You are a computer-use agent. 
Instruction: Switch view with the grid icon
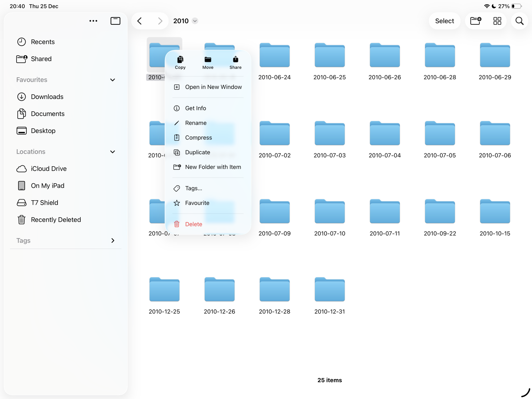point(497,21)
